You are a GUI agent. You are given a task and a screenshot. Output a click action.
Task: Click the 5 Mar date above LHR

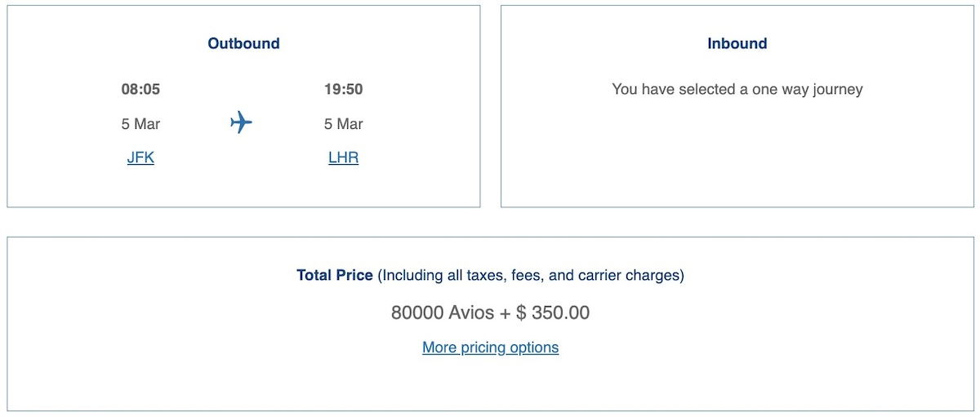(x=343, y=124)
